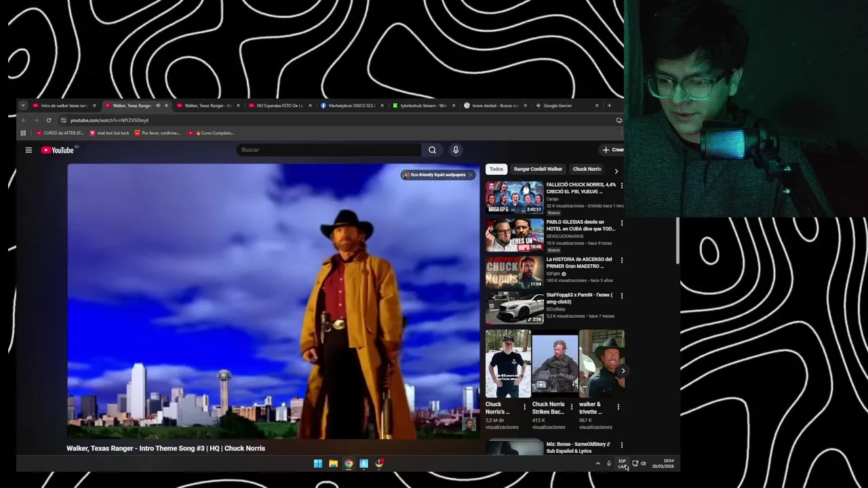
Task: Close the Google Gemini tab
Action: click(x=597, y=106)
